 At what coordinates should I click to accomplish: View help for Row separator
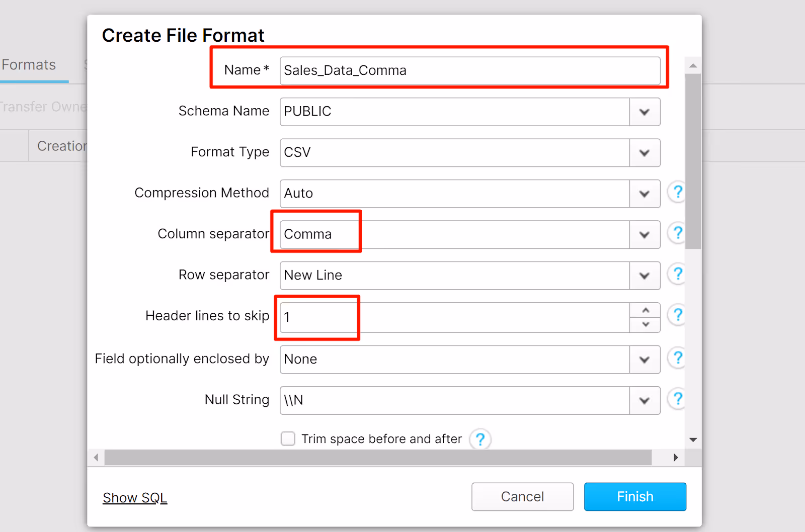pos(678,274)
